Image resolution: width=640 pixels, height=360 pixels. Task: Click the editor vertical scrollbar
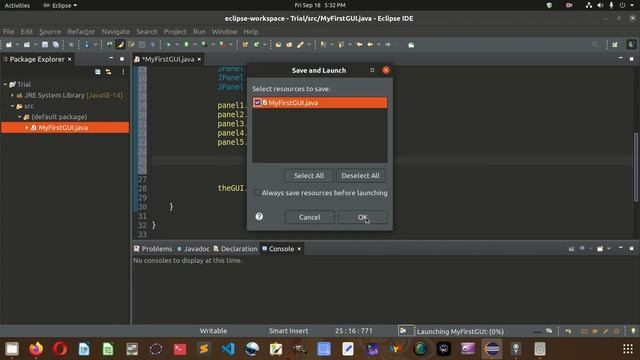[x=636, y=167]
